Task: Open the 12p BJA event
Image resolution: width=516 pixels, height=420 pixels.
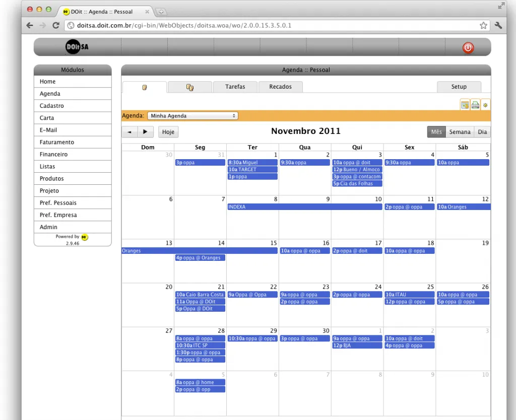Action: [357, 345]
